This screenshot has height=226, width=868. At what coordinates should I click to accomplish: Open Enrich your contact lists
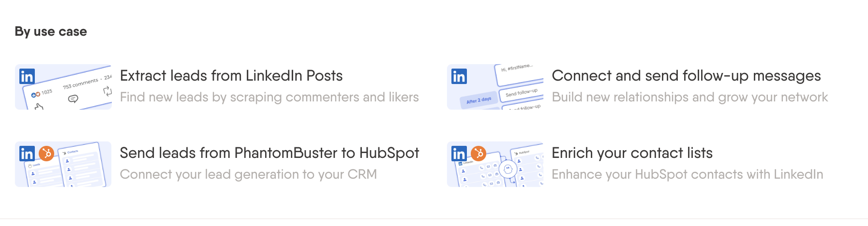coord(632,153)
